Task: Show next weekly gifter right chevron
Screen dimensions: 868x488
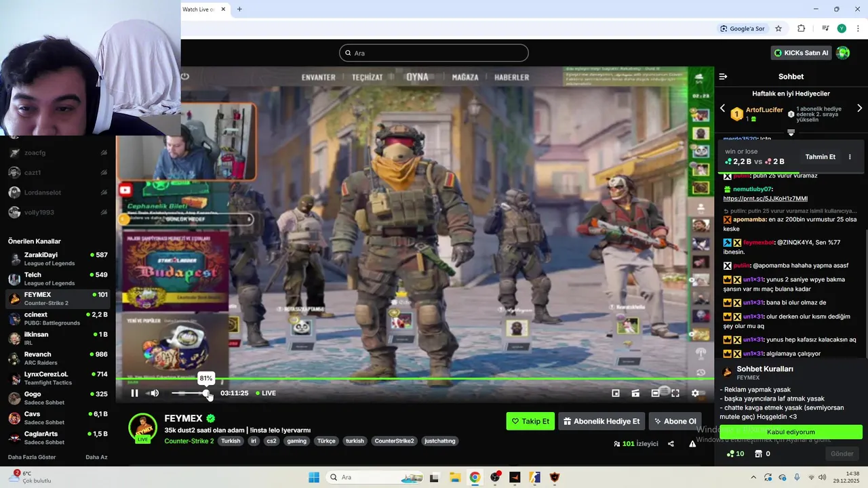Action: [860, 108]
